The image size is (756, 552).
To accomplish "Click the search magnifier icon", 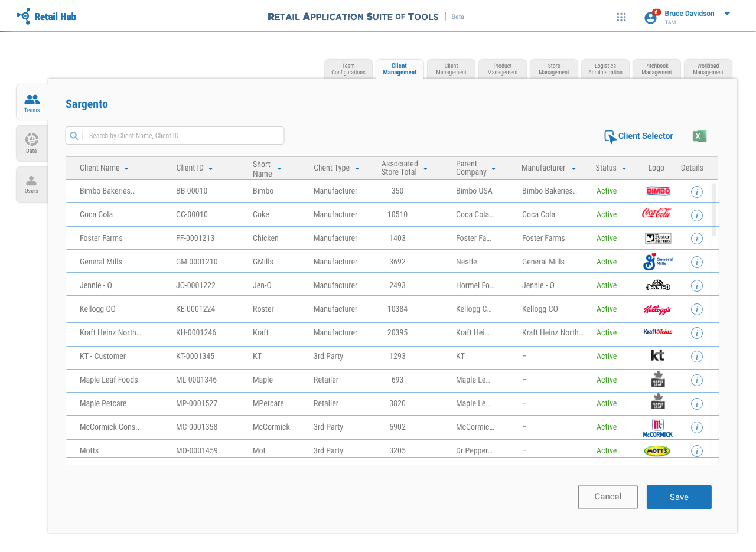I will [74, 136].
